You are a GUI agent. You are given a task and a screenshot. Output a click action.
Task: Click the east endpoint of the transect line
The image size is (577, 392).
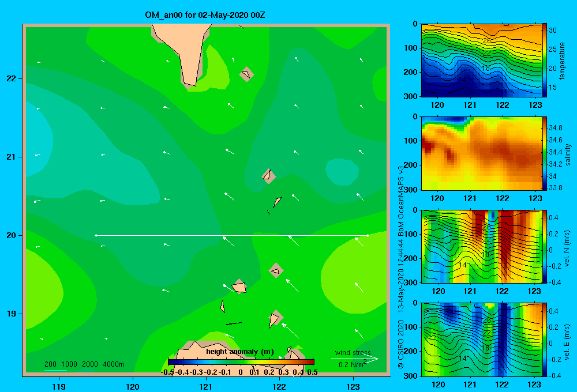tap(368, 235)
